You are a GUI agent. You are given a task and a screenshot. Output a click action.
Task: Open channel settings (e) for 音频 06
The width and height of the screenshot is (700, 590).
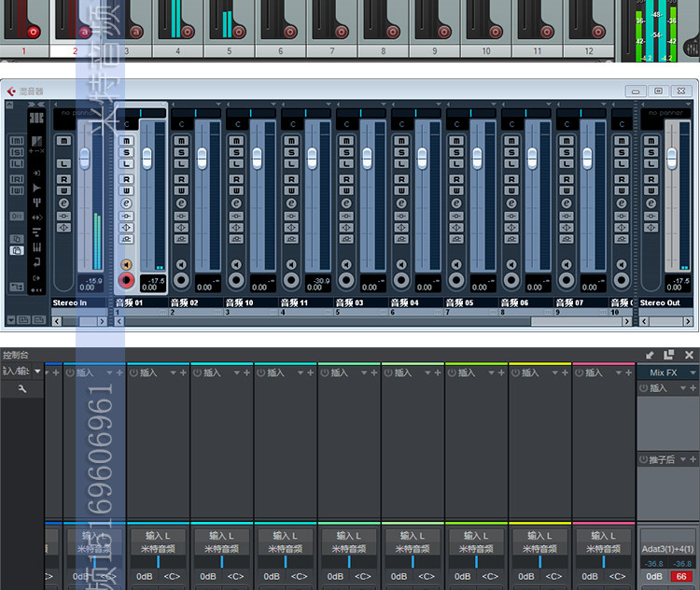[511, 204]
